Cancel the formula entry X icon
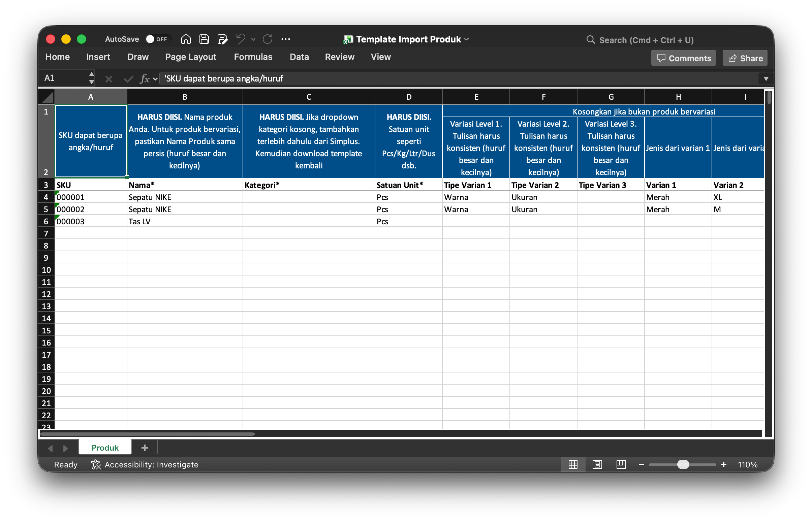Viewport: 812px width, 522px height. [x=108, y=79]
